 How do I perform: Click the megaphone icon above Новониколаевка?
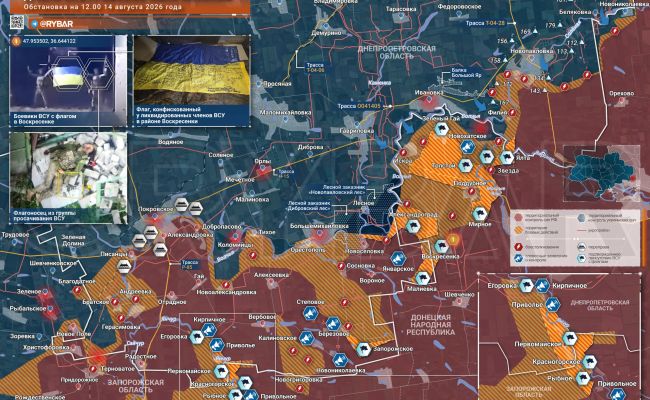[x=340, y=360]
